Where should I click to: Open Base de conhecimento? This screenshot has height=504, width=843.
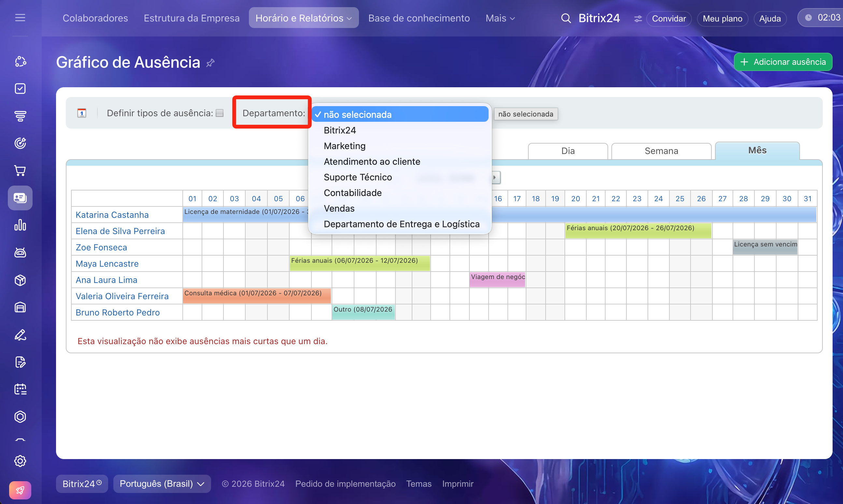(x=419, y=18)
